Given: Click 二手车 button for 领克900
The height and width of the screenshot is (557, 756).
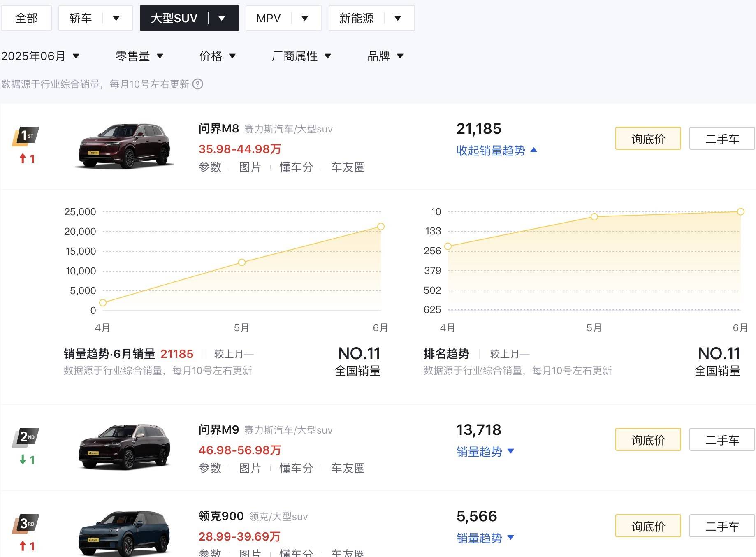Looking at the screenshot, I should tap(722, 526).
